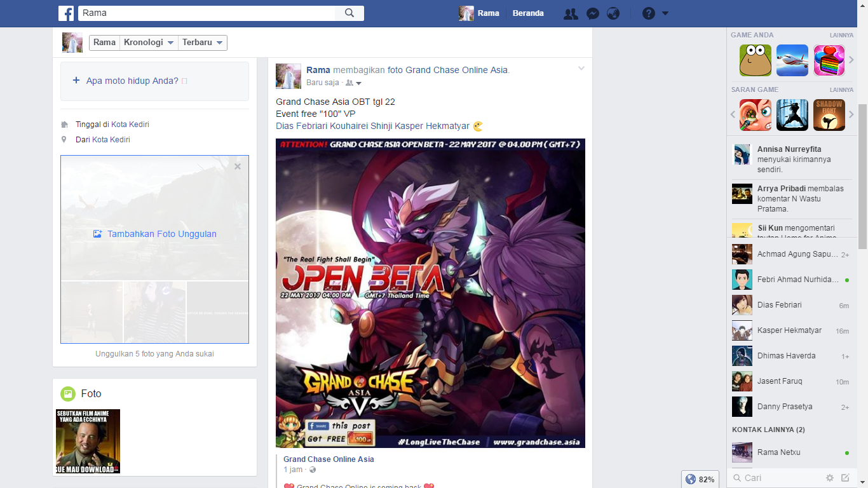Open the Terbaru dropdown
868x488 pixels.
(x=203, y=43)
